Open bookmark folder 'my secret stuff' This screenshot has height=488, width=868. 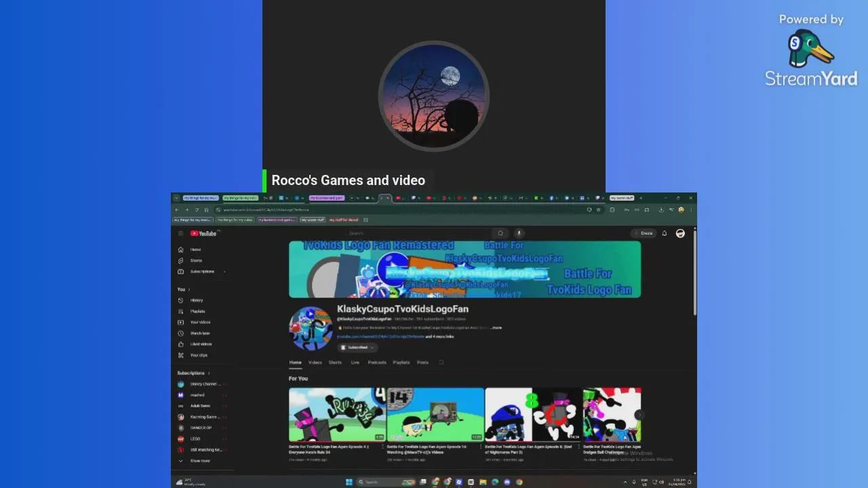[x=312, y=220]
